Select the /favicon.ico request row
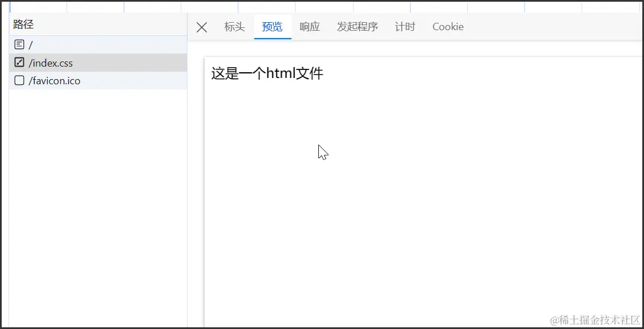The width and height of the screenshot is (644, 329). click(98, 81)
